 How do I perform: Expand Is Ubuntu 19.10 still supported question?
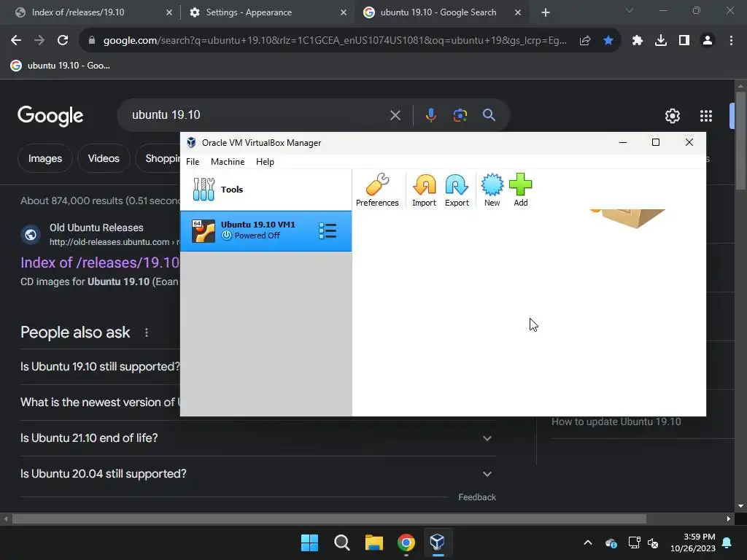coord(100,367)
